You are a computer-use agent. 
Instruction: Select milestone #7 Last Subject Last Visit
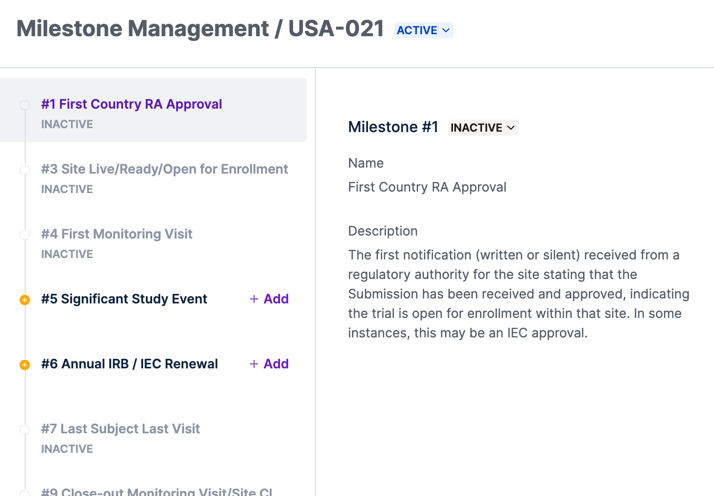pos(120,429)
